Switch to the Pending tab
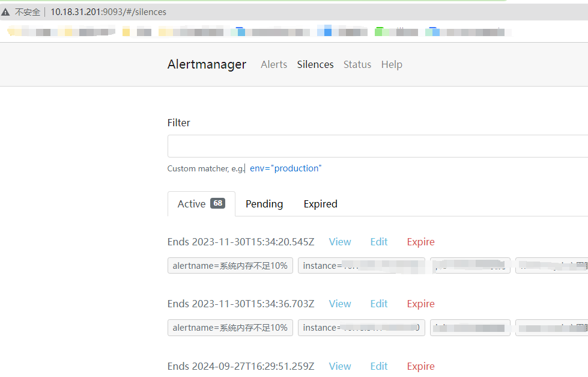The height and width of the screenshot is (377, 588). click(x=264, y=204)
